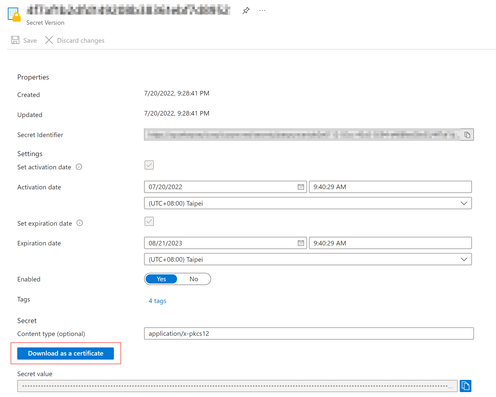Image resolution: width=496 pixels, height=397 pixels.
Task: Open the more options ellipsis menu
Action: pyautogui.click(x=262, y=11)
